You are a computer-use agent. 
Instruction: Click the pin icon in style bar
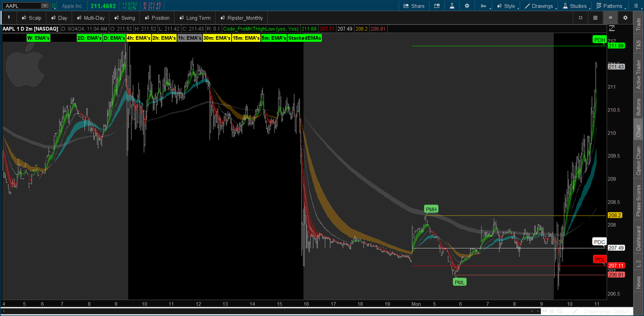coord(9,18)
